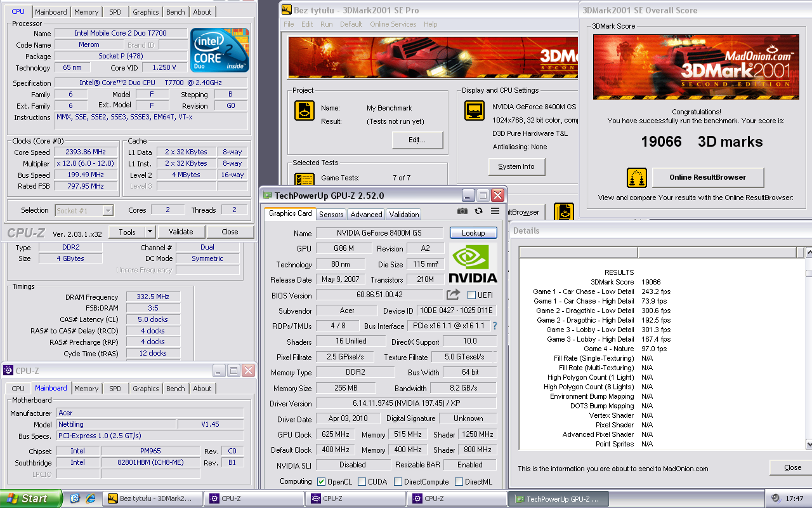812x508 pixels.
Task: Click the System Info button
Action: (516, 166)
